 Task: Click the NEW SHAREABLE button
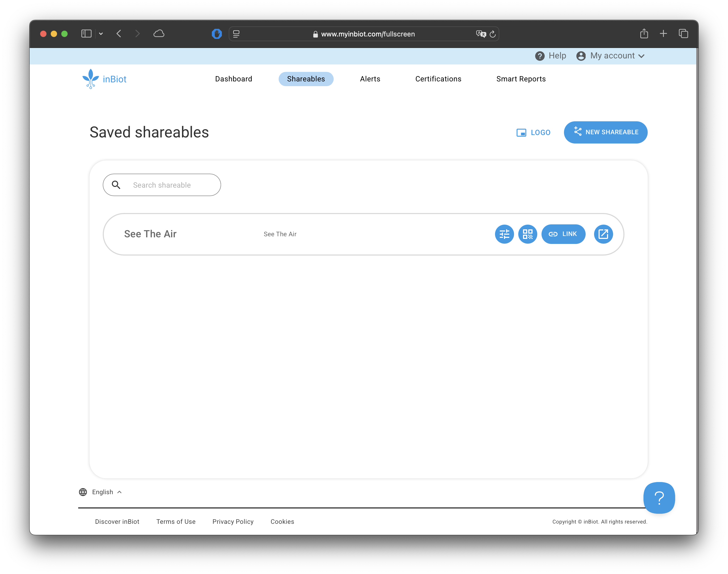pyautogui.click(x=605, y=132)
